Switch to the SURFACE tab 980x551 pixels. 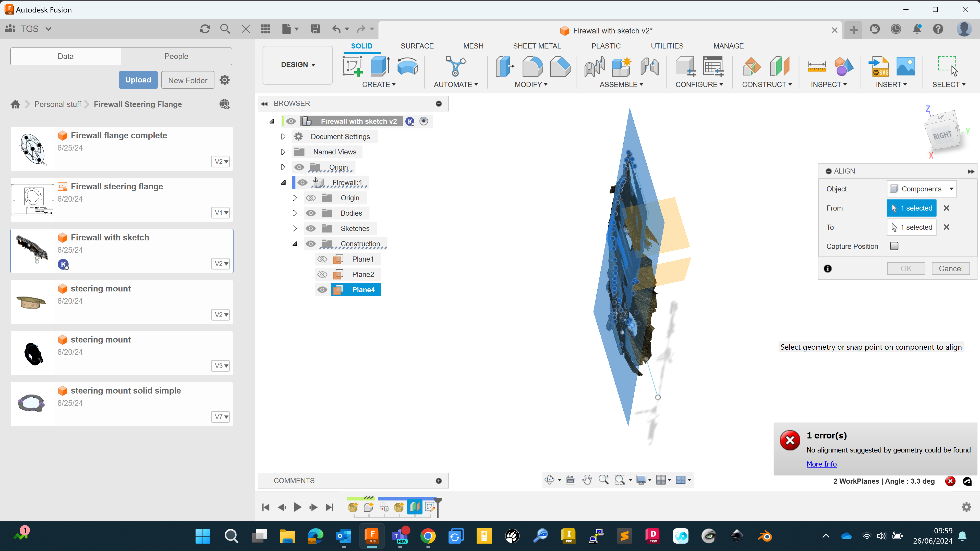417,46
